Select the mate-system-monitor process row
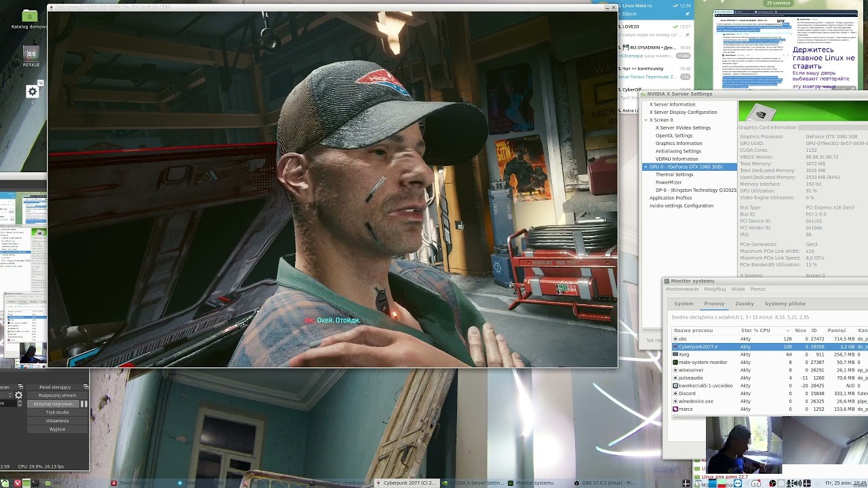 pos(770,363)
